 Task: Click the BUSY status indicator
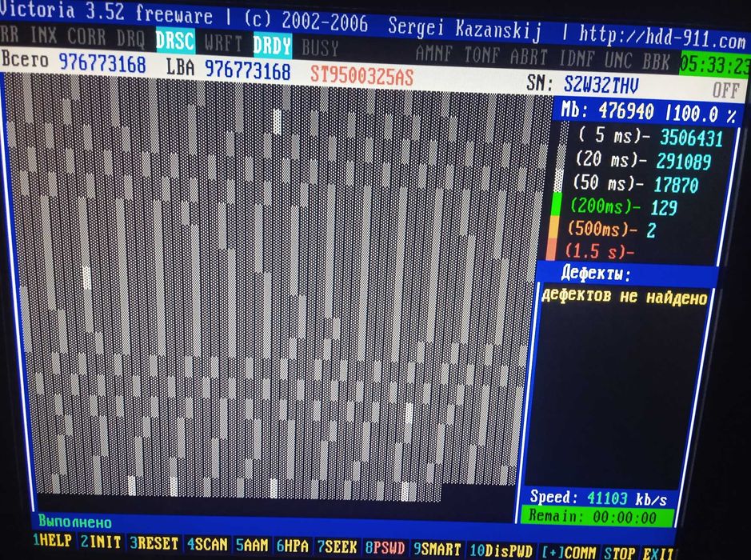321,48
